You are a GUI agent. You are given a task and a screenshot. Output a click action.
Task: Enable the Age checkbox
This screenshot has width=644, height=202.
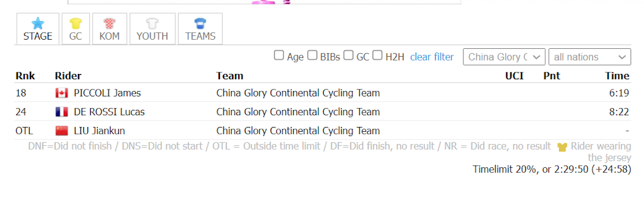(279, 55)
